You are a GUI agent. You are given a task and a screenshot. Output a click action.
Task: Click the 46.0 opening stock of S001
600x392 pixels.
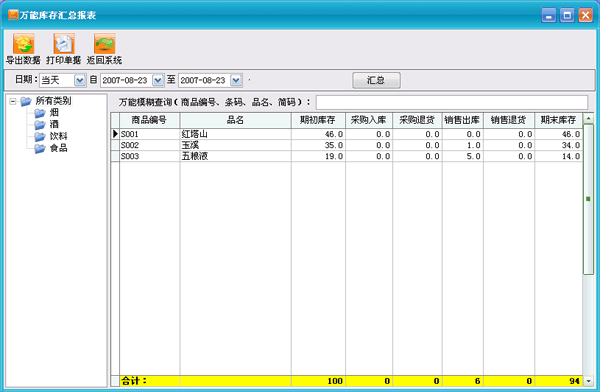click(x=318, y=134)
